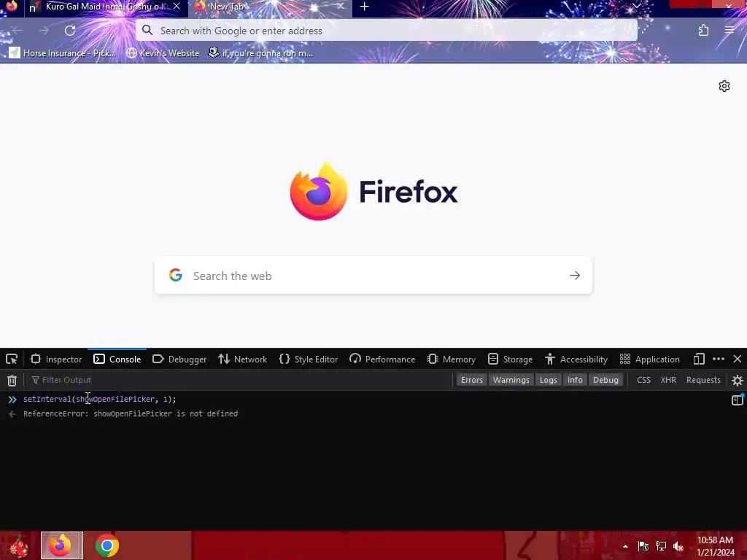Screen dimensions: 747x560
Task: Click the setInterval console input line
Action: [x=99, y=399]
